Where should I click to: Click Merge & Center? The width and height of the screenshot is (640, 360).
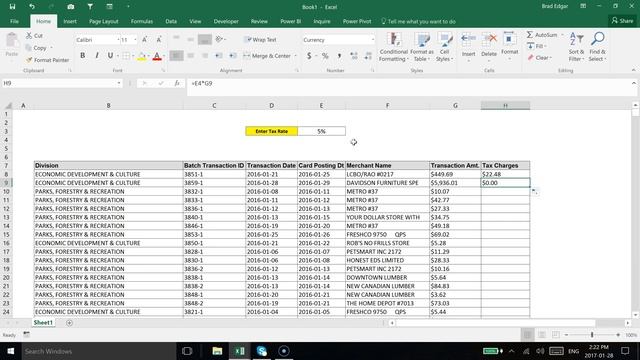pos(267,56)
